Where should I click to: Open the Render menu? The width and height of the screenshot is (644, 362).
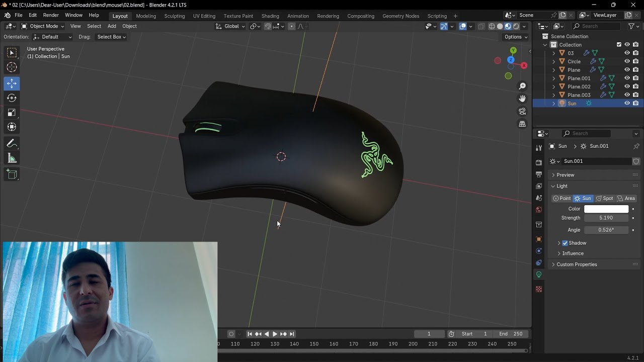pos(51,15)
